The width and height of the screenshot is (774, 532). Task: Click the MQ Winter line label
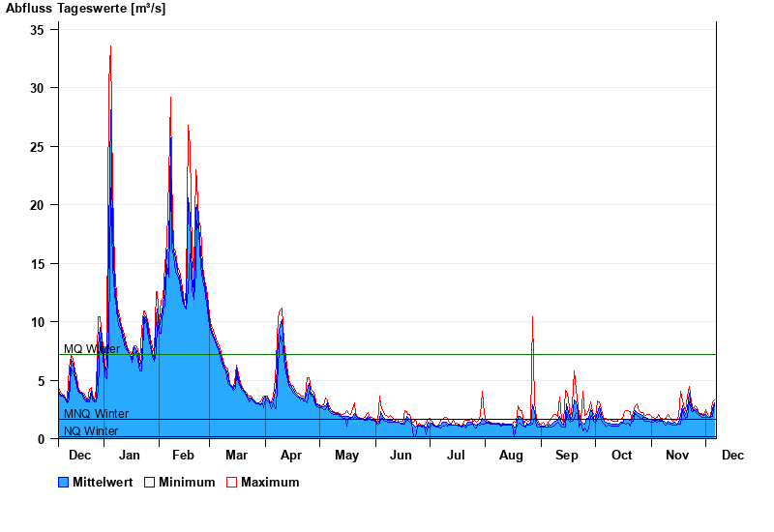(x=92, y=349)
